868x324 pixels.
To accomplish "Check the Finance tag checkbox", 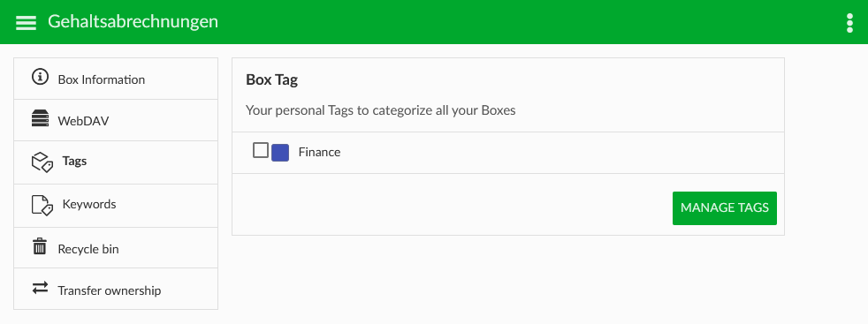I will pyautogui.click(x=261, y=150).
